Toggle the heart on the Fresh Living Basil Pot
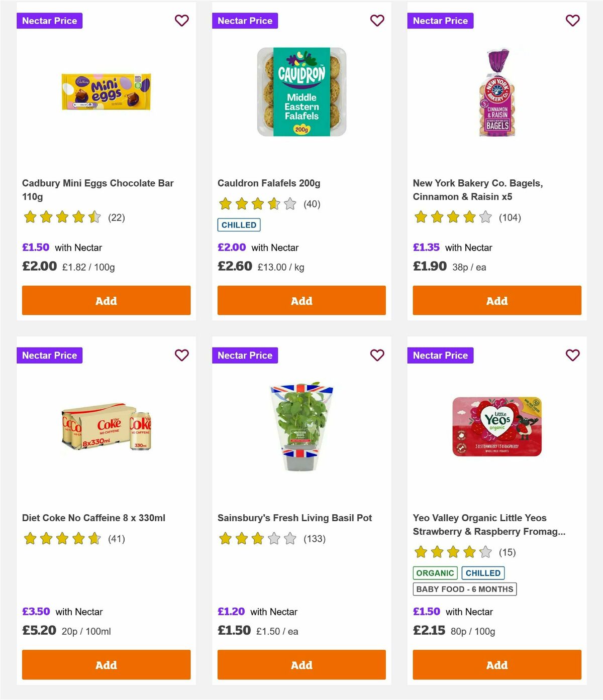 tap(377, 355)
